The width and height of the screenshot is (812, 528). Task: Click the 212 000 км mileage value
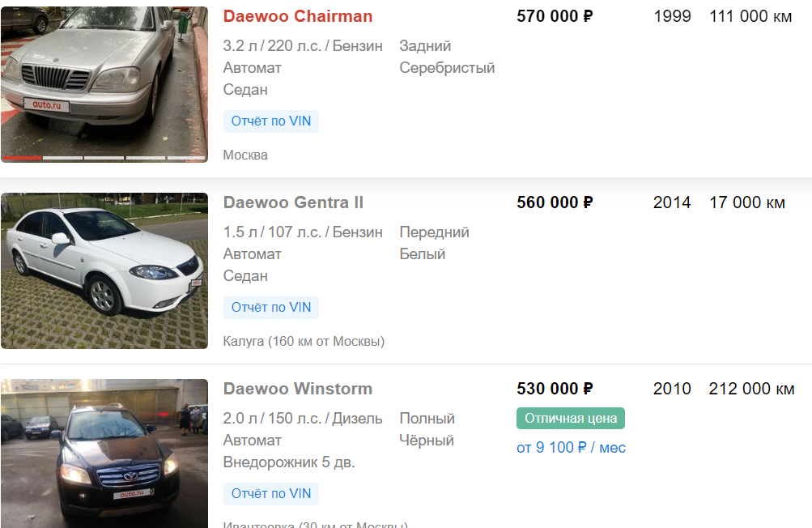751,389
